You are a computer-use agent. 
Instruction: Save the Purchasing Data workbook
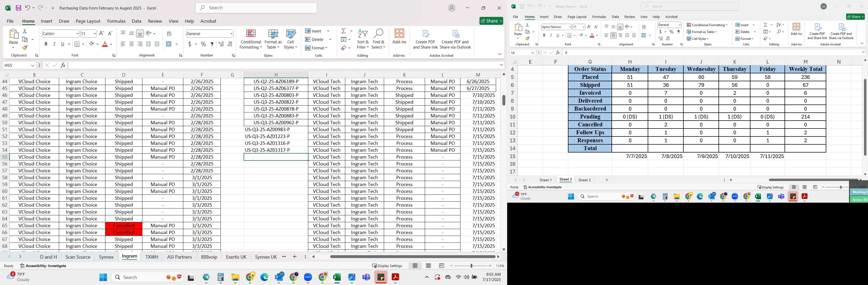point(18,8)
